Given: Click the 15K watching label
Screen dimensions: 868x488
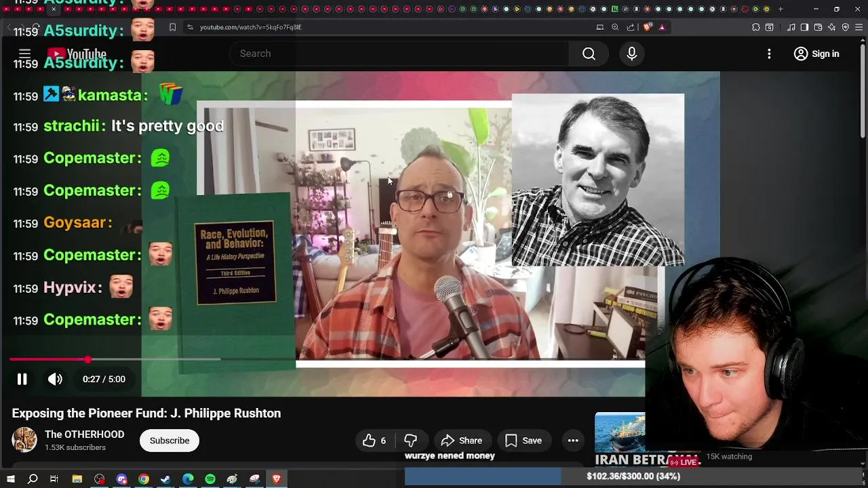Looking at the screenshot, I should click(729, 457).
